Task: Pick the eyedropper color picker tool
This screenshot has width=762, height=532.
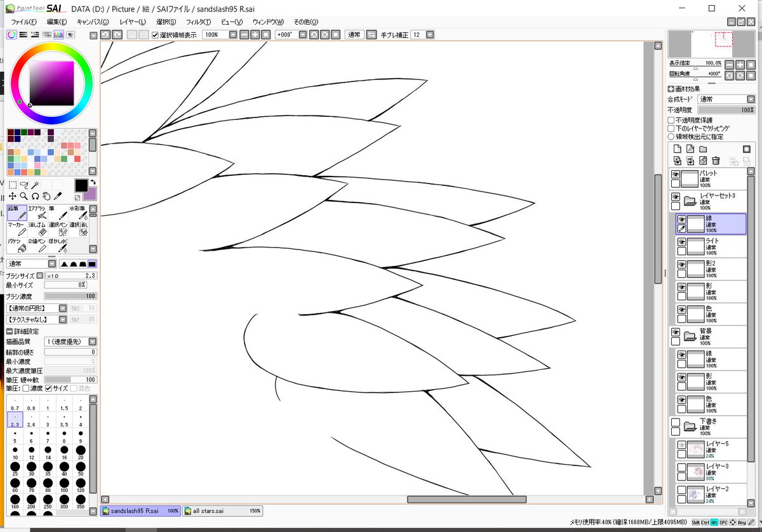Action: 57,196
